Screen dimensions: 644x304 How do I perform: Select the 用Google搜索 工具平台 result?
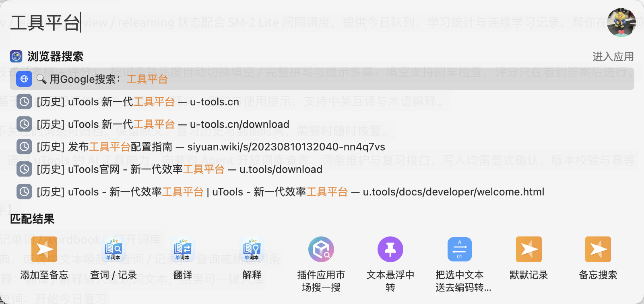point(322,79)
